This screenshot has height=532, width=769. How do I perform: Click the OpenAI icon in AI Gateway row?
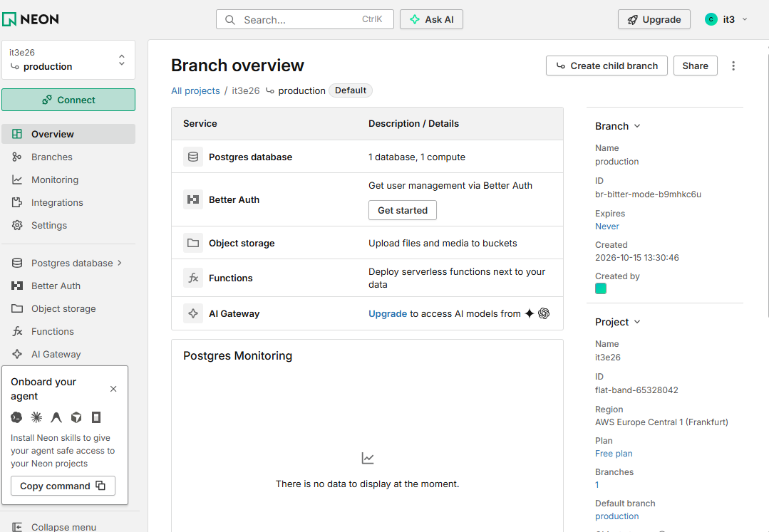(x=544, y=313)
